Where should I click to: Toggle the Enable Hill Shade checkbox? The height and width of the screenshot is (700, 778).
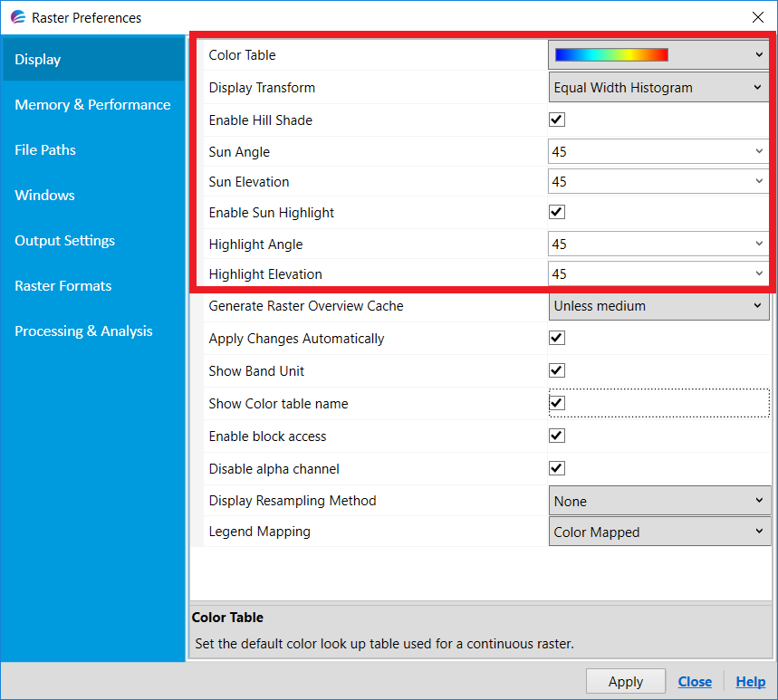tap(556, 119)
